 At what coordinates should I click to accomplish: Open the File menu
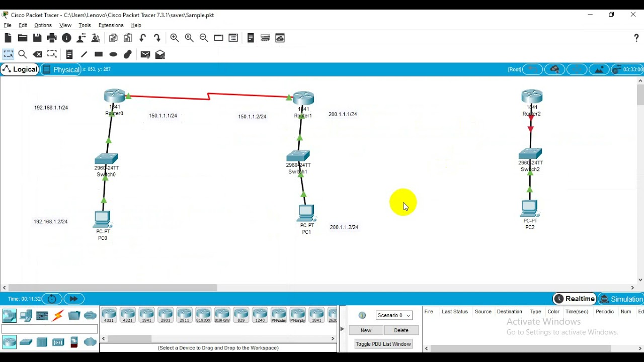(x=8, y=25)
